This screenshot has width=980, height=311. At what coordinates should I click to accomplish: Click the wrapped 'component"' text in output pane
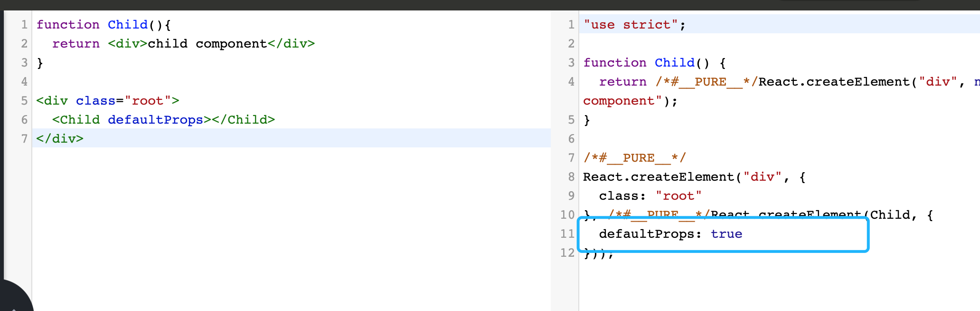coord(622,101)
